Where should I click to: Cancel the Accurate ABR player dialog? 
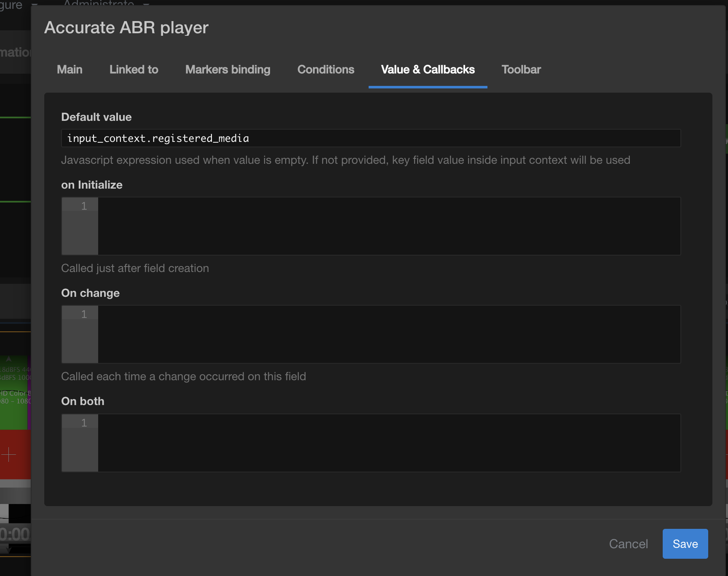[628, 544]
